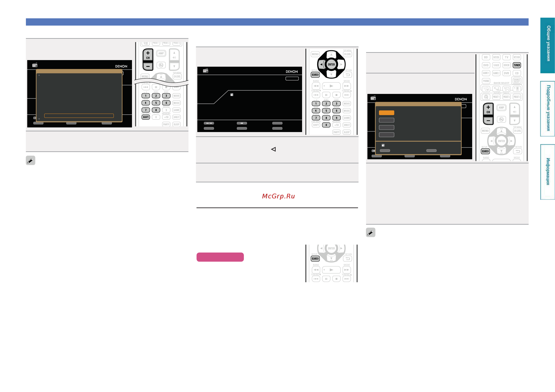Click play button on the bottom remote
The height and width of the screenshot is (392, 555).
[x=331, y=270]
